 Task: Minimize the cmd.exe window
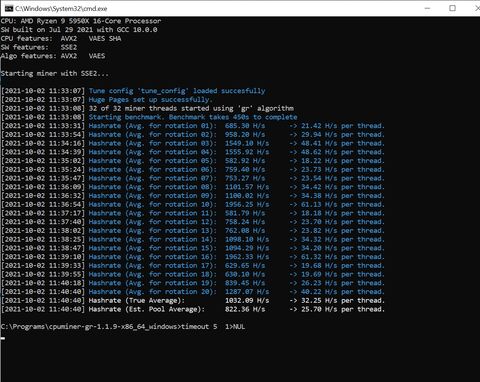pos(428,8)
